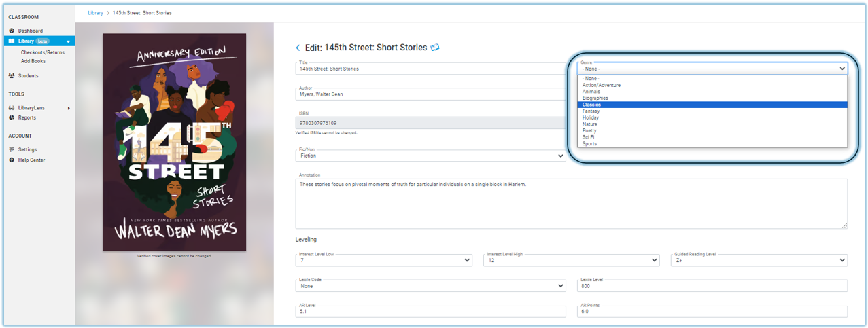Edit the AR Points field 6.0
Viewport: 868px width, 328px height.
point(712,311)
